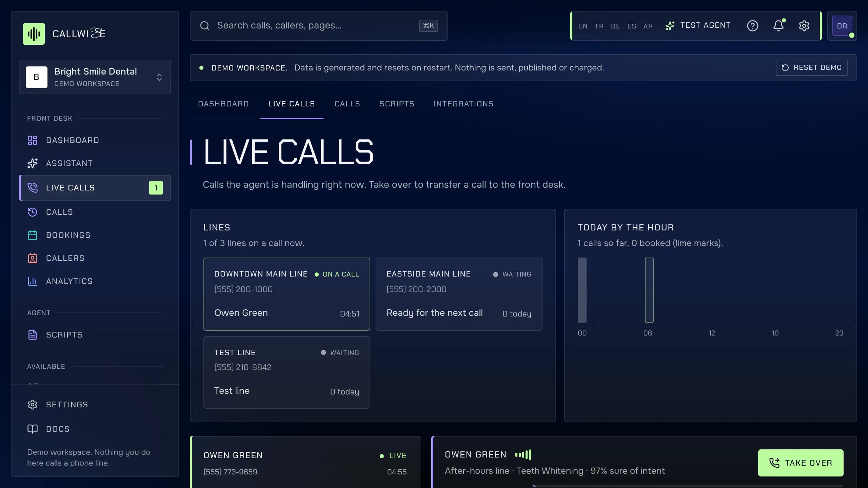This screenshot has width=868, height=488.
Task: Expand the Bright Smile Dental workspace switcher
Action: click(95, 77)
